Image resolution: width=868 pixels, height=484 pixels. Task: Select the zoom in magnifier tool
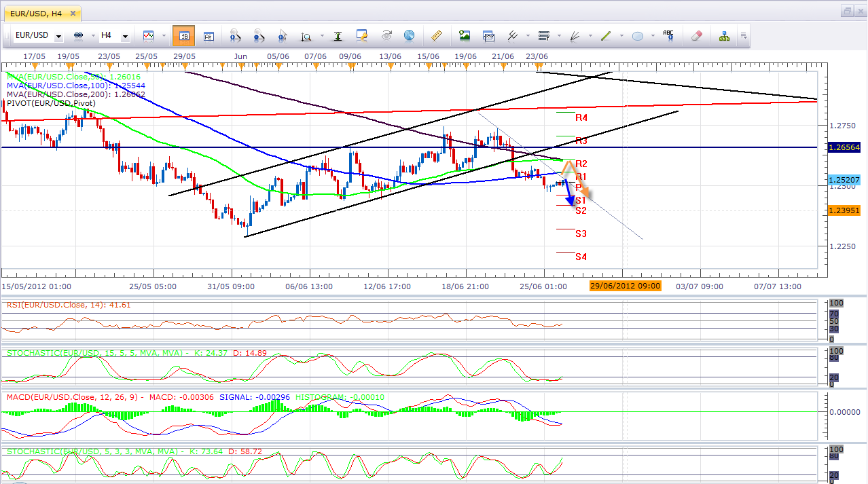(235, 35)
